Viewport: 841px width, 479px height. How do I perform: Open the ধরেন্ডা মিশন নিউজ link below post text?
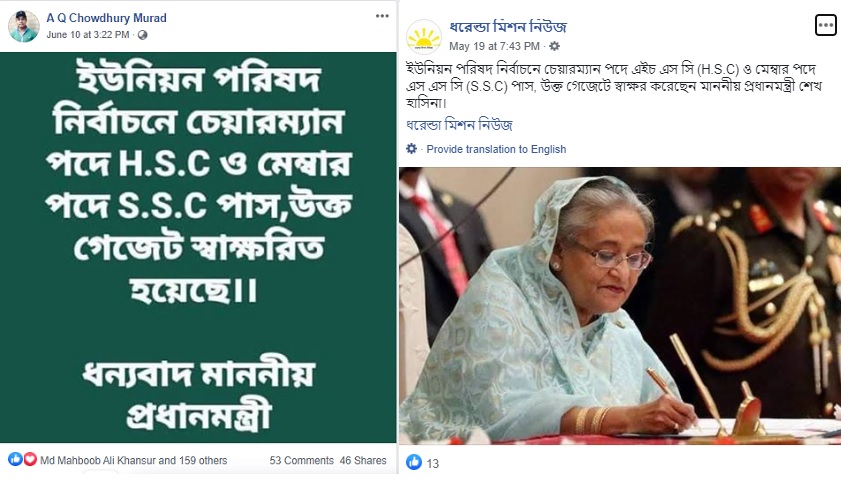click(x=459, y=125)
